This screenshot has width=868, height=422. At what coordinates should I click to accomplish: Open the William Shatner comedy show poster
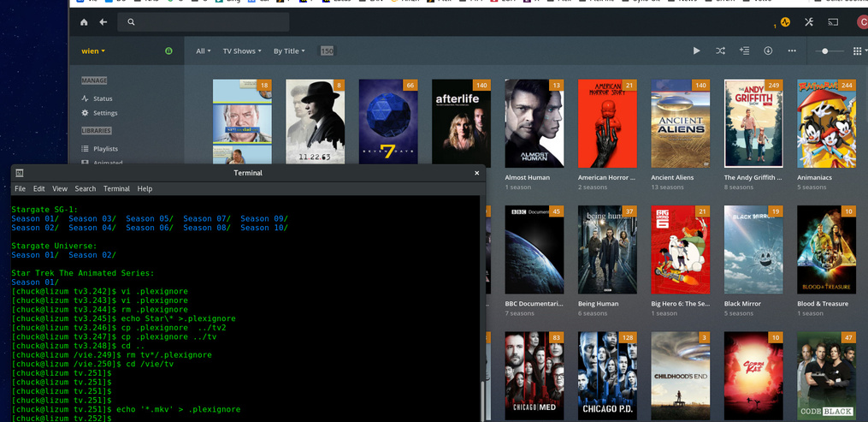coord(242,122)
